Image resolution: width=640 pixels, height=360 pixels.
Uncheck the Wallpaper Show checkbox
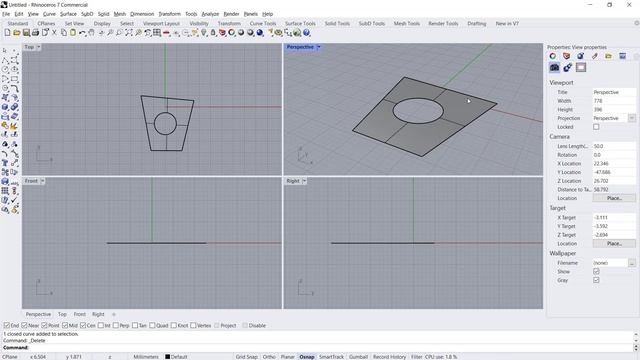coord(596,271)
